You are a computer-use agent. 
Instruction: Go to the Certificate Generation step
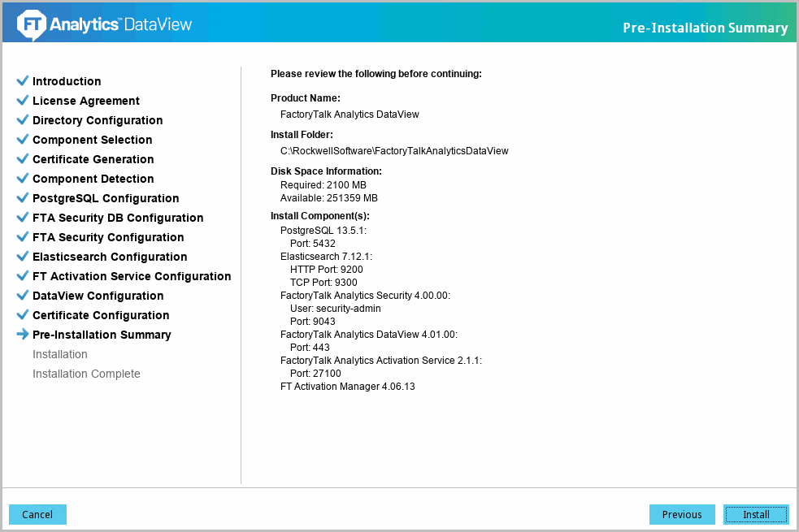coord(93,159)
